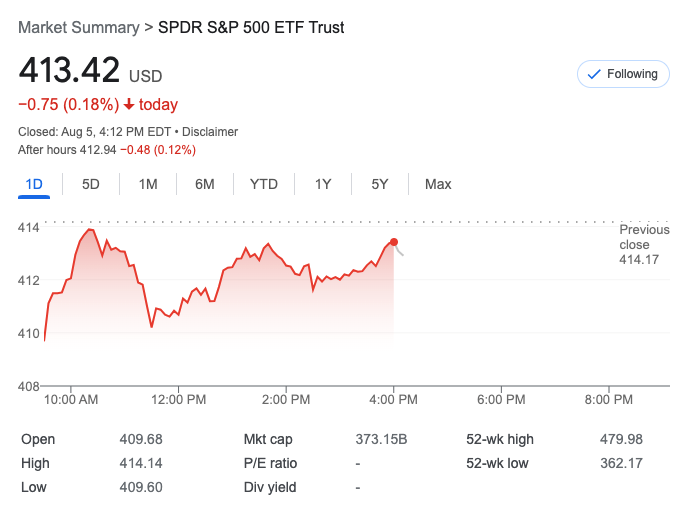The image size is (698, 509).
Task: Select the 1D time range tab
Action: (34, 184)
